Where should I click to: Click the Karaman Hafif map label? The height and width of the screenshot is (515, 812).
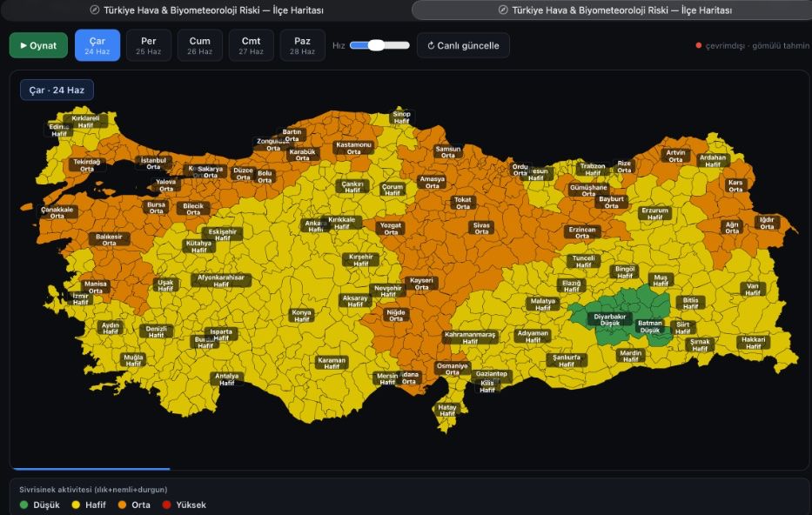click(x=332, y=363)
